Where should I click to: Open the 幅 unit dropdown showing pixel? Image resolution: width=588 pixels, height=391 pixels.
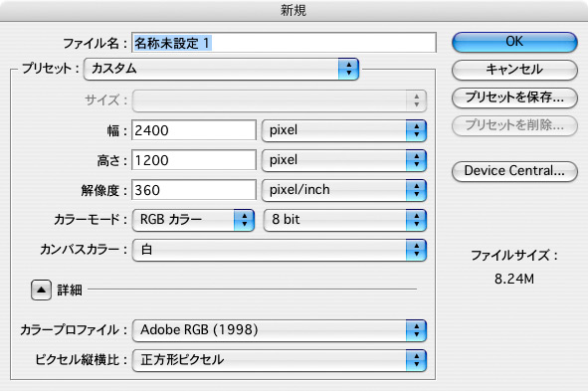pos(344,130)
